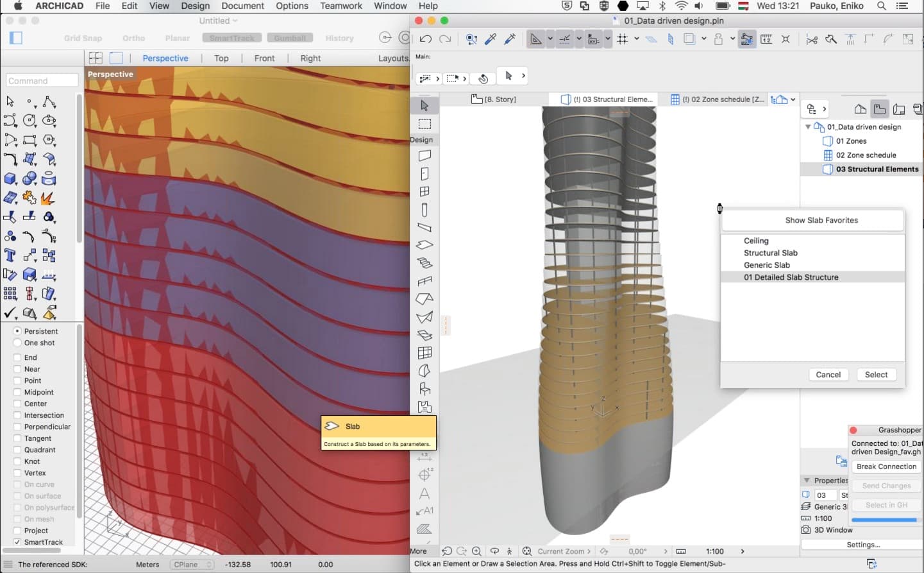The image size is (924, 573).
Task: Select the Column tool in ARCHICAD toolbox
Action: [x=424, y=209]
